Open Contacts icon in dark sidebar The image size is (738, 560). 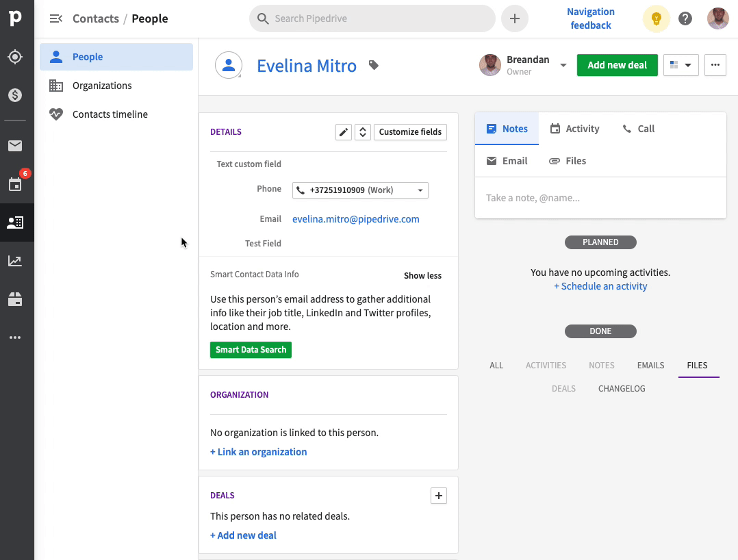click(15, 222)
